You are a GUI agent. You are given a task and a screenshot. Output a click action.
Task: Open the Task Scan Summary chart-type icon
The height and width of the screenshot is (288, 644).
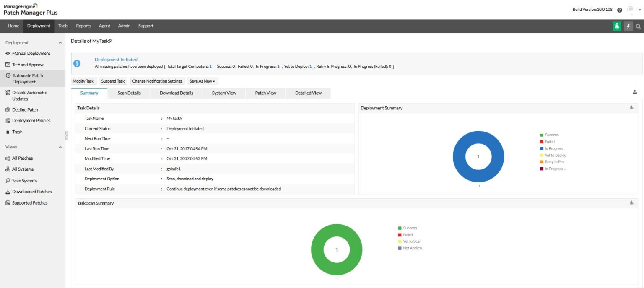click(632, 202)
